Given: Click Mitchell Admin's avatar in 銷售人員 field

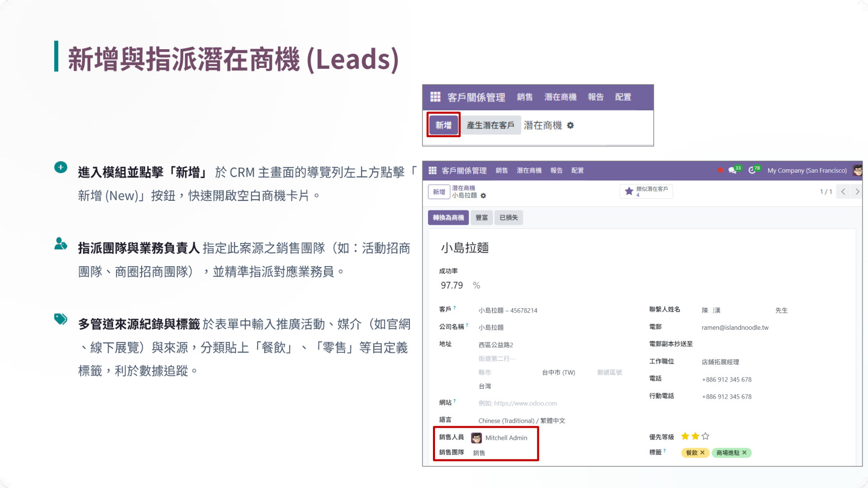Looking at the screenshot, I should 476,438.
